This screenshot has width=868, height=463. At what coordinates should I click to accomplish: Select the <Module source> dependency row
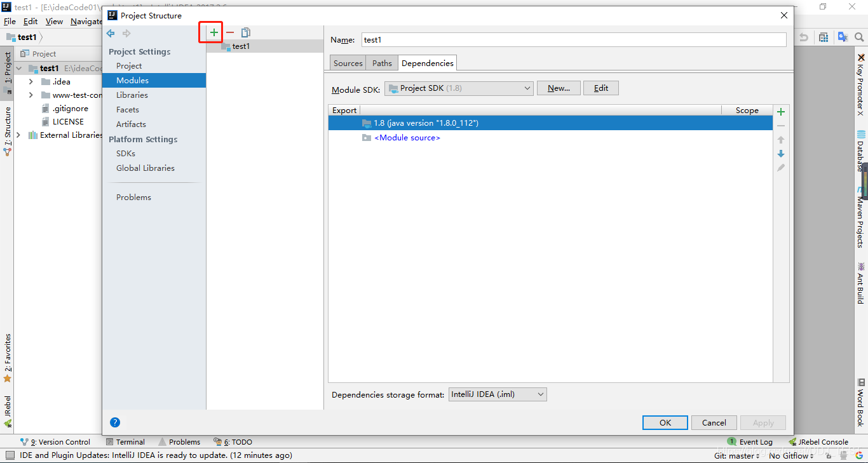click(x=550, y=138)
